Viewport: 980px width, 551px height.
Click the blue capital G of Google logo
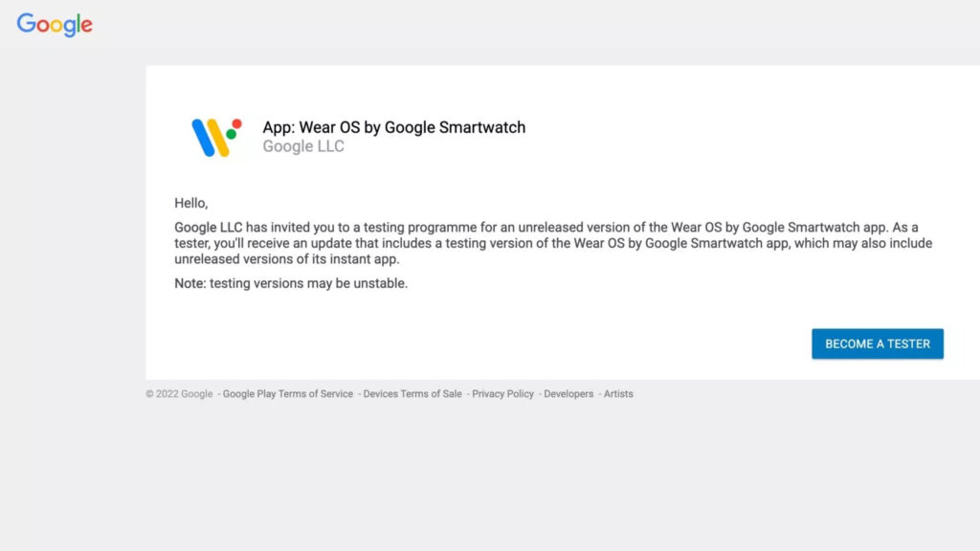[26, 24]
